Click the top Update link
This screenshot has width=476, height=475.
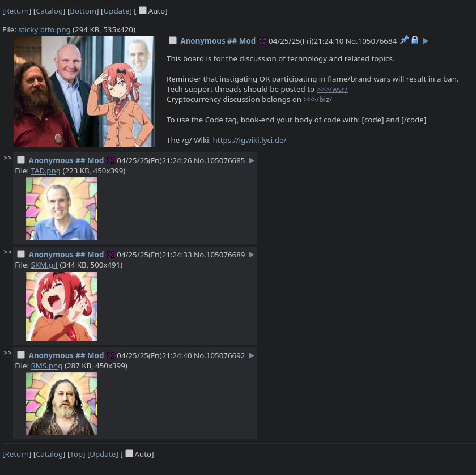pyautogui.click(x=116, y=11)
